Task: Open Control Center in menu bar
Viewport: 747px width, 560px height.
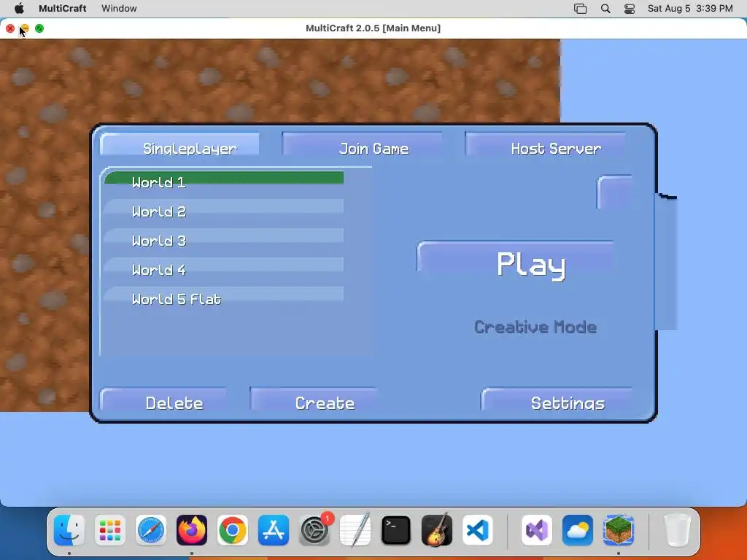Action: (x=630, y=9)
